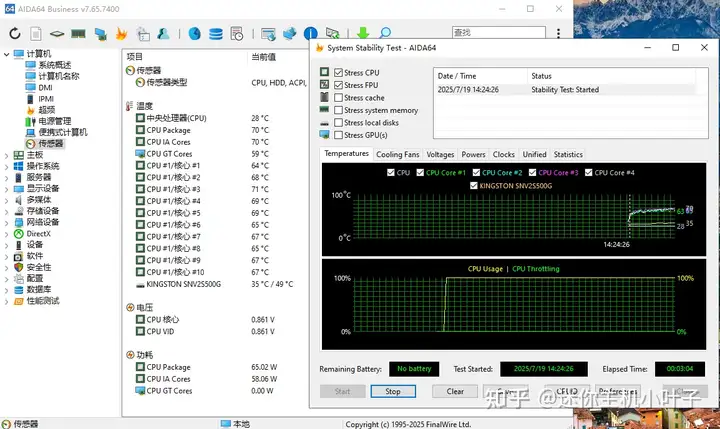Screen dimensions: 720x429
Task: Select the KINGSTON SNV2S500G temperature row
Action: tap(216, 284)
